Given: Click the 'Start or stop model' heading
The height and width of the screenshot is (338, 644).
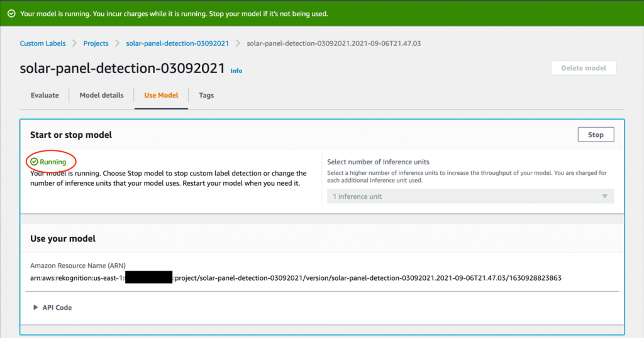Looking at the screenshot, I should tap(71, 135).
